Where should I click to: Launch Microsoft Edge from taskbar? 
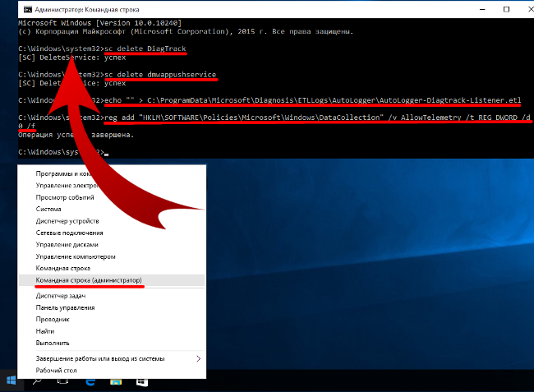coord(90,382)
